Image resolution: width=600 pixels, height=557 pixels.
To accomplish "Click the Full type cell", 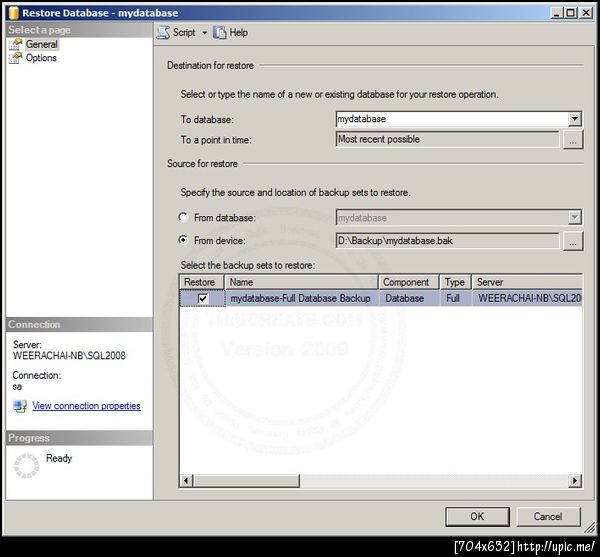I will click(x=453, y=298).
